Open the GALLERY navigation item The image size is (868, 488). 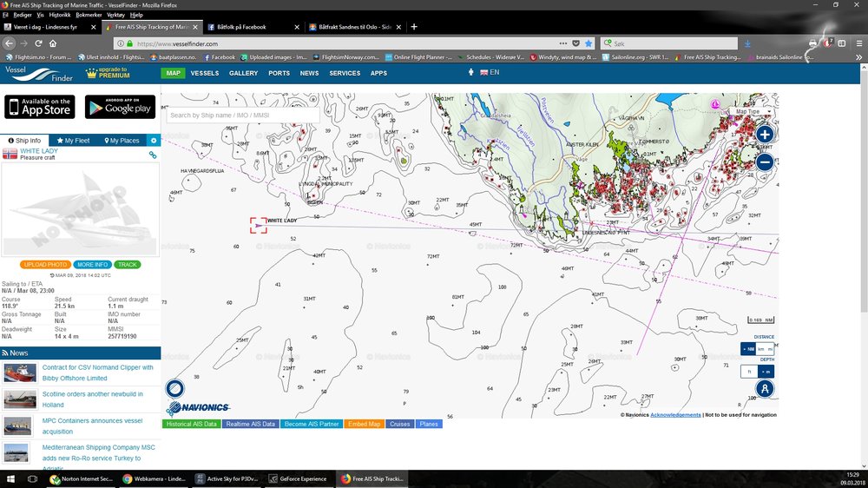coord(244,73)
